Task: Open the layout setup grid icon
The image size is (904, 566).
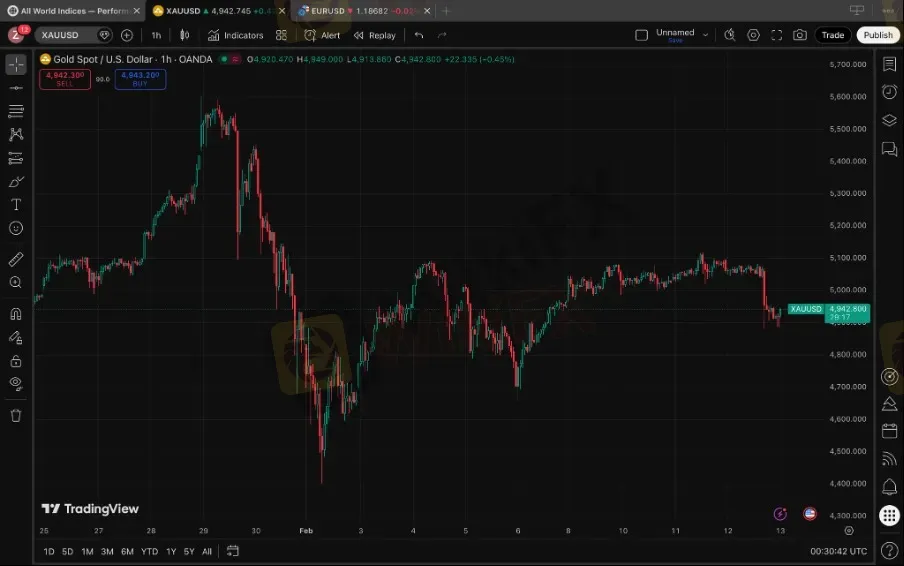Action: tap(281, 35)
